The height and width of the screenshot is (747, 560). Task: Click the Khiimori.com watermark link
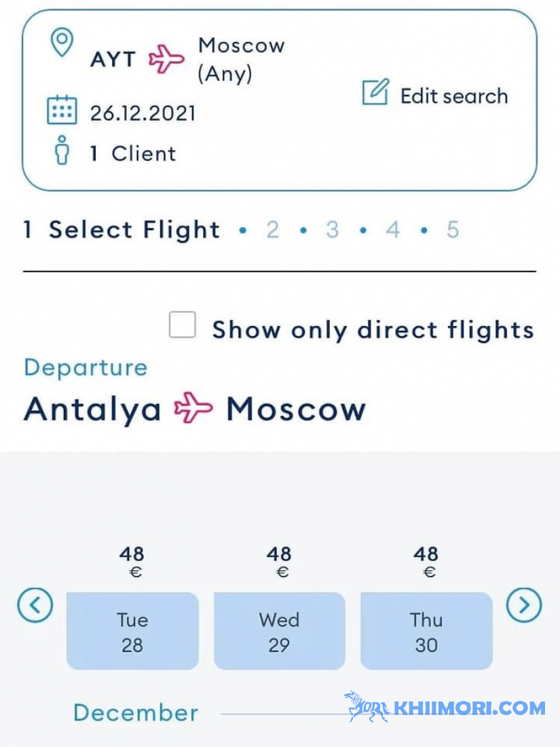pyautogui.click(x=445, y=707)
